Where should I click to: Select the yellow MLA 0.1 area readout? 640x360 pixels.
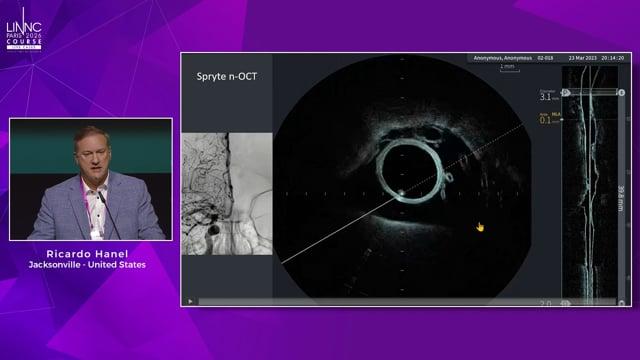pos(550,119)
